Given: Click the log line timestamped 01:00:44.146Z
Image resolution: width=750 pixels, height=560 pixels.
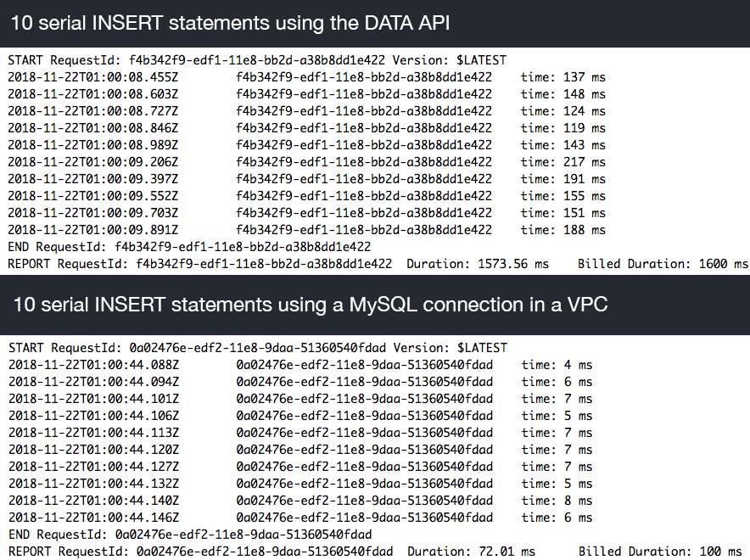Looking at the screenshot, I should (x=300, y=518).
